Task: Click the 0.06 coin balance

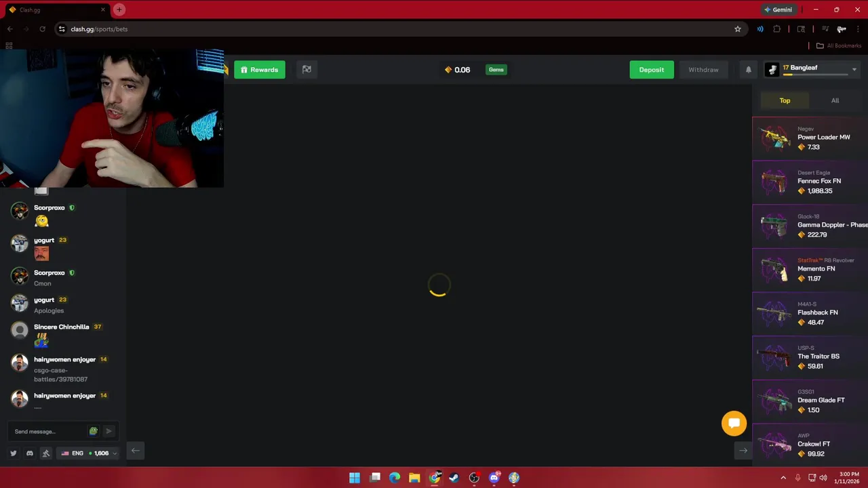Action: [457, 70]
